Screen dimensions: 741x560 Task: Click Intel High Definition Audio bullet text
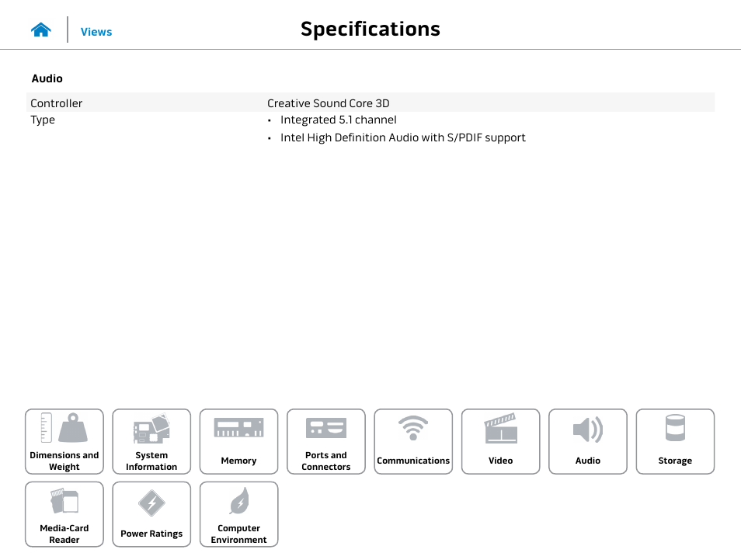(402, 137)
